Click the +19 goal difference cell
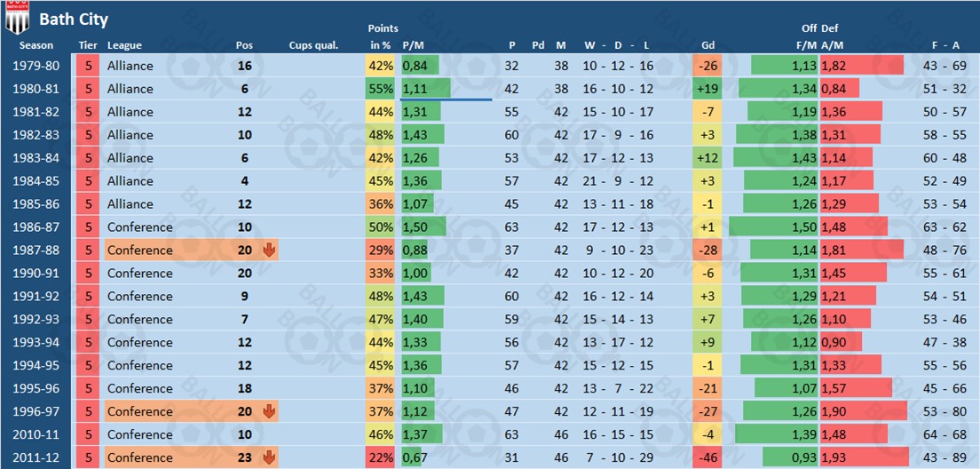This screenshot has width=980, height=469. 707,89
